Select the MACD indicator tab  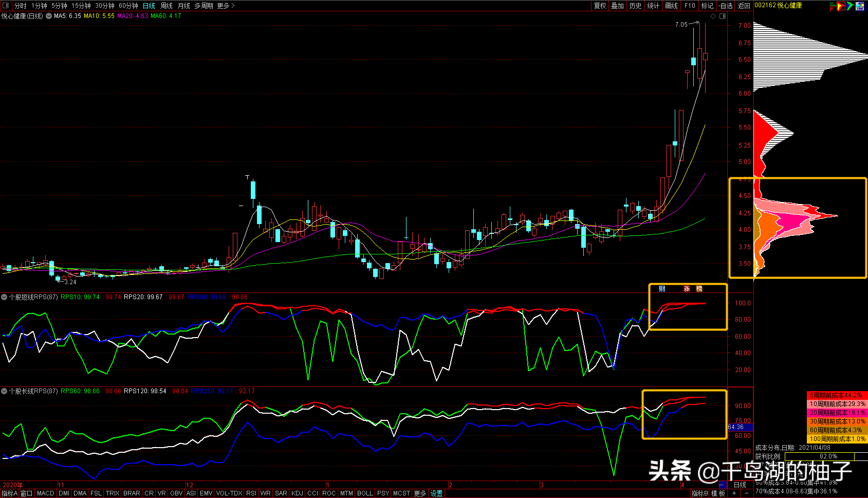pyautogui.click(x=46, y=493)
